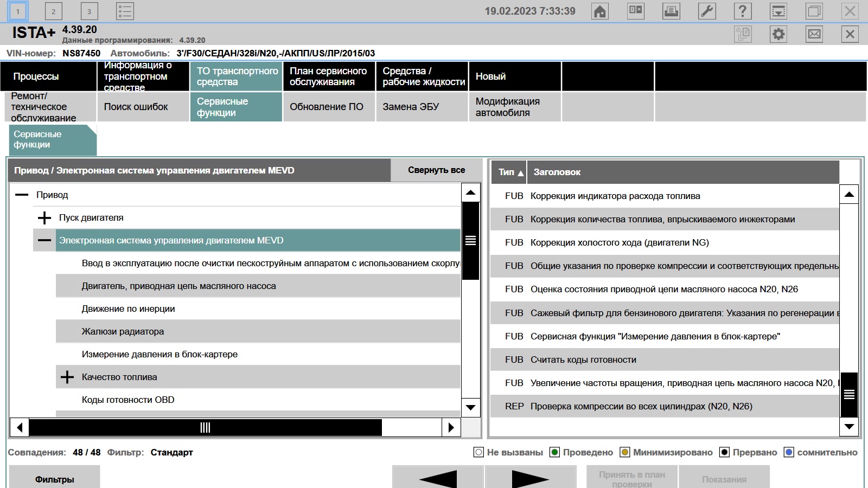Toggle the 'сомнительно' legend indicator

point(789,452)
